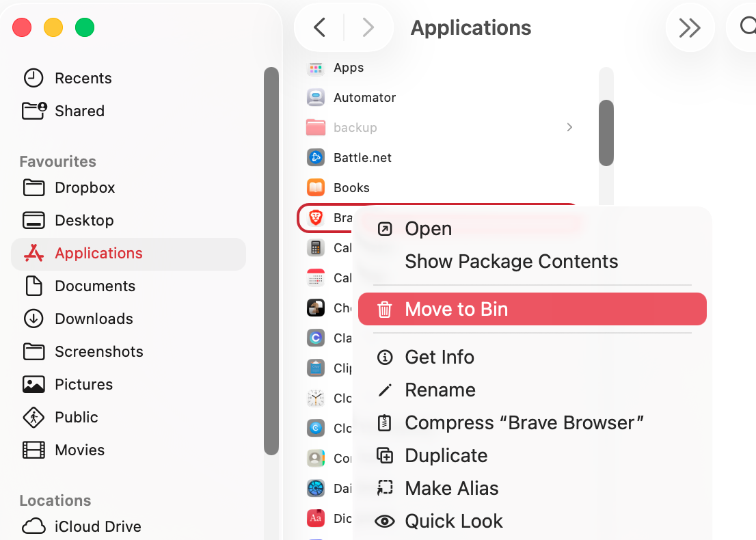Choose Show Package Contents
The image size is (756, 540).
(x=532, y=261)
